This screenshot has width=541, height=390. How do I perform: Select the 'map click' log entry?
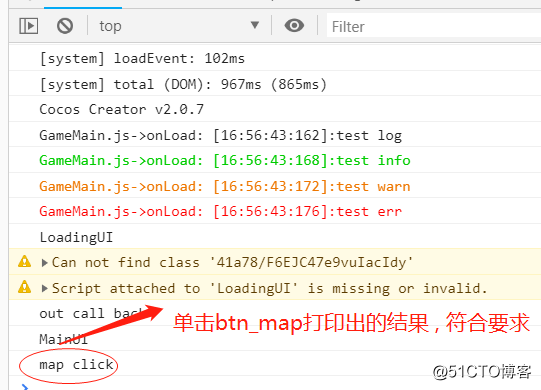(76, 365)
